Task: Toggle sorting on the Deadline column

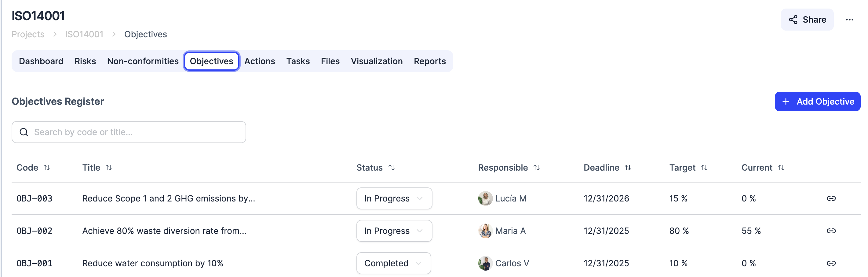Action: (x=627, y=167)
